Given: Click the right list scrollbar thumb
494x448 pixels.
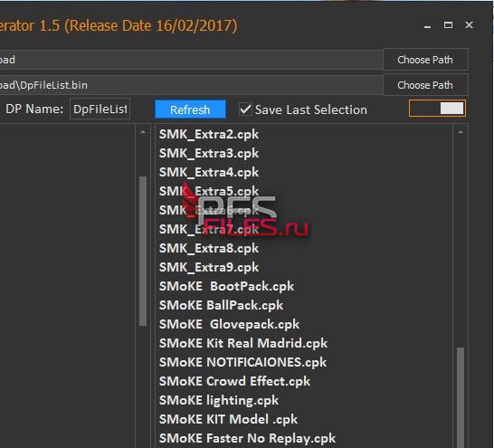Looking at the screenshot, I should 461,397.
